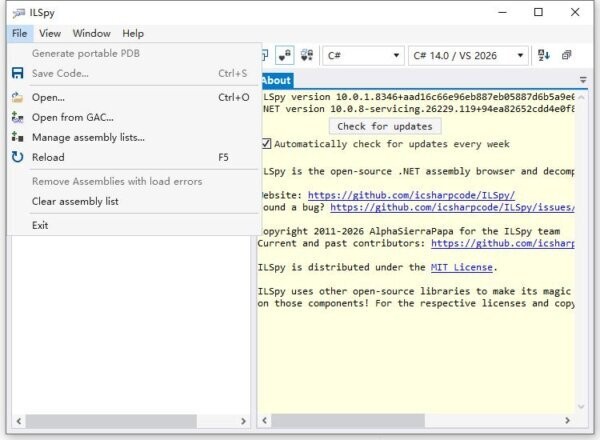600x440 pixels.
Task: Click the assembly tree horizontal scrollbar thumb
Action: tap(111, 421)
